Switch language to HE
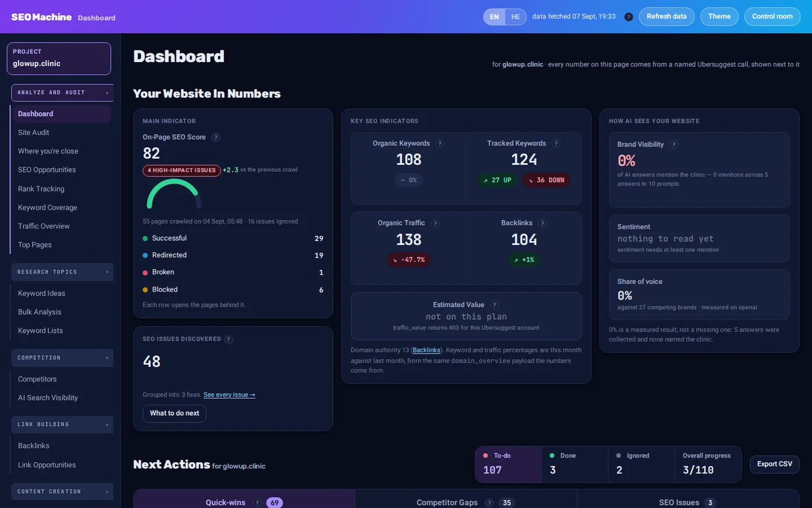The height and width of the screenshot is (508, 812). click(x=516, y=17)
